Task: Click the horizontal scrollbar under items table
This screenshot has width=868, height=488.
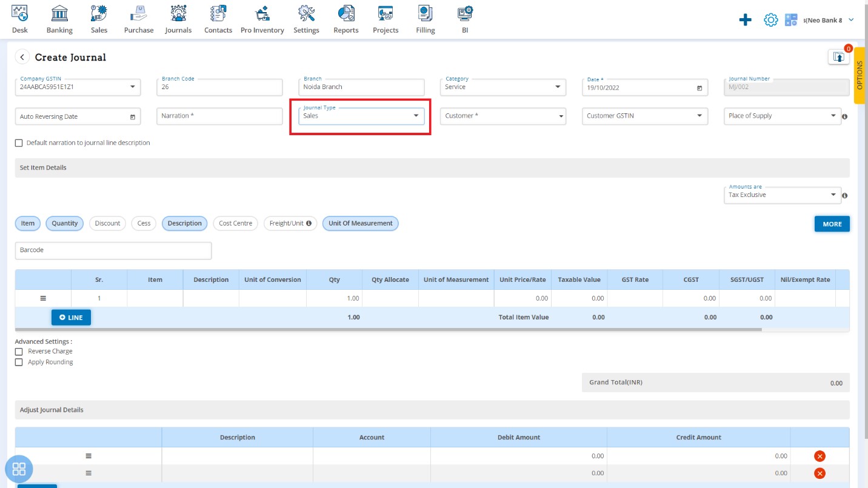Action: (x=388, y=330)
